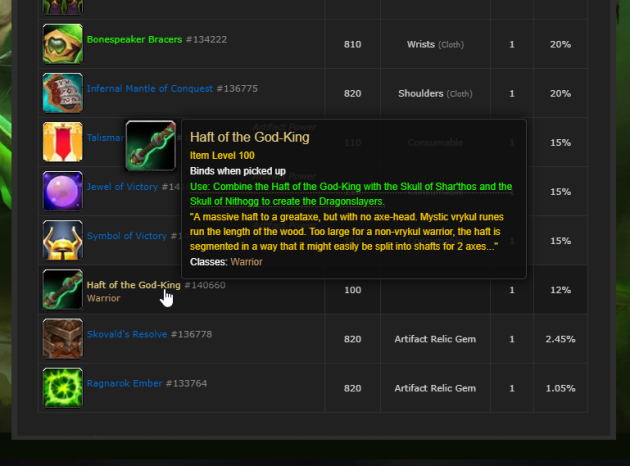
Task: Open the Skovald's Resolve item link
Action: pyautogui.click(x=127, y=334)
